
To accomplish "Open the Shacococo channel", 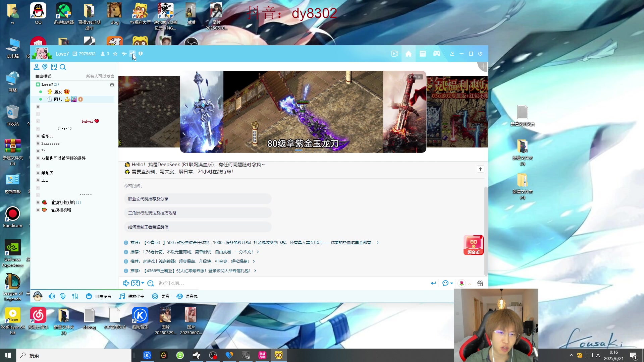I will [50, 143].
